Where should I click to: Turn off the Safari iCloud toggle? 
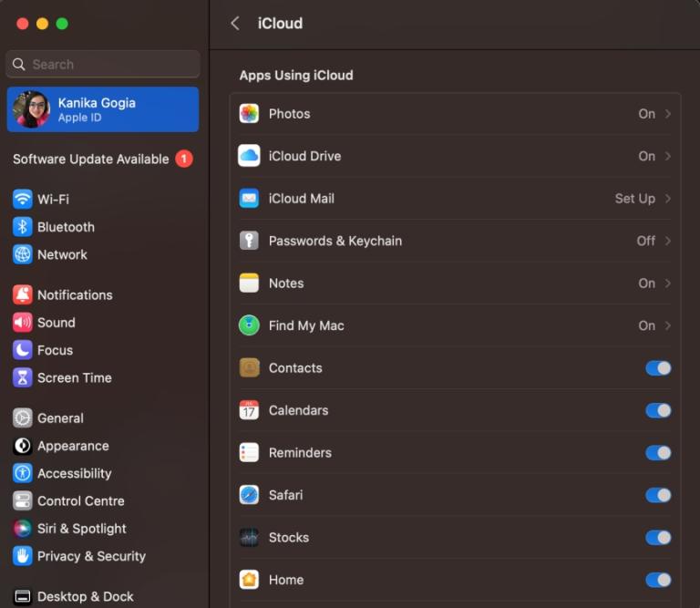point(658,495)
